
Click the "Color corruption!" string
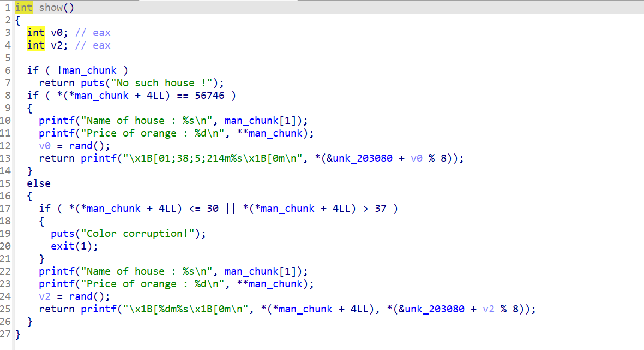pos(137,234)
